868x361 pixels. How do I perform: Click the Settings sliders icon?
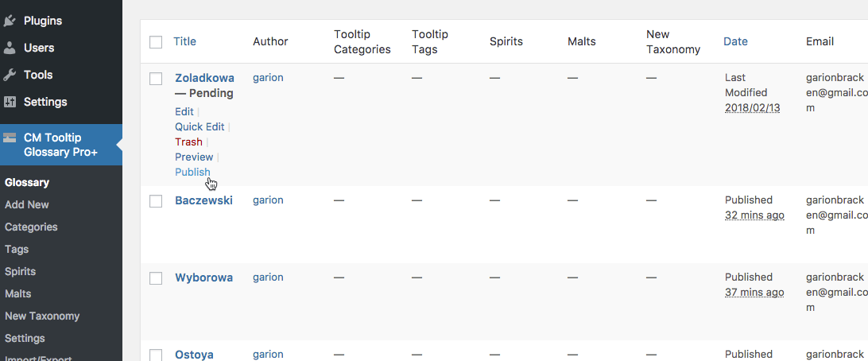click(10, 102)
